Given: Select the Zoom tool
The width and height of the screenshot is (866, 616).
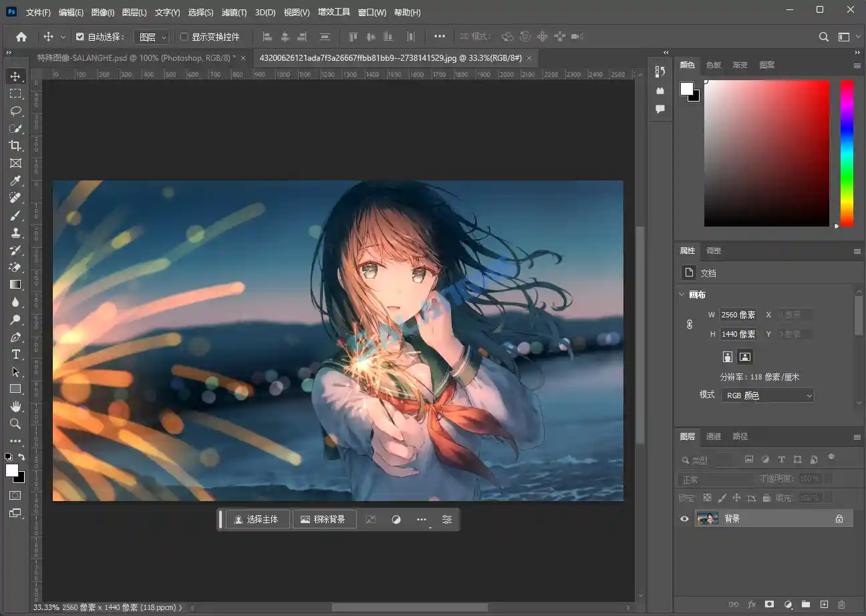Looking at the screenshot, I should pos(16,424).
